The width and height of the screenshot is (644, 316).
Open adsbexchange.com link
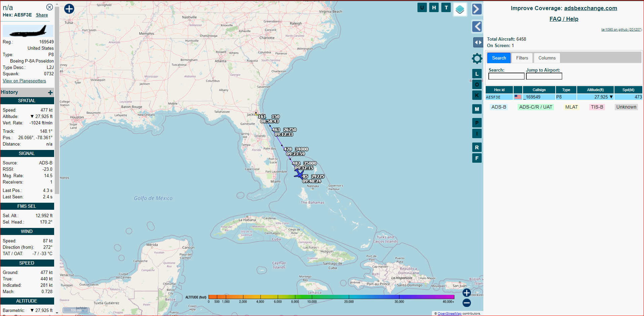tap(590, 8)
